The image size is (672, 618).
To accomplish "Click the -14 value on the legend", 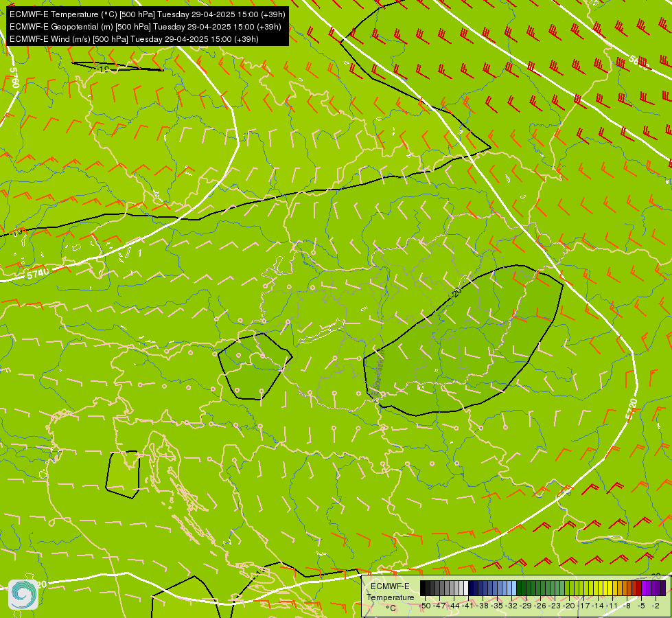I will 598,606.
